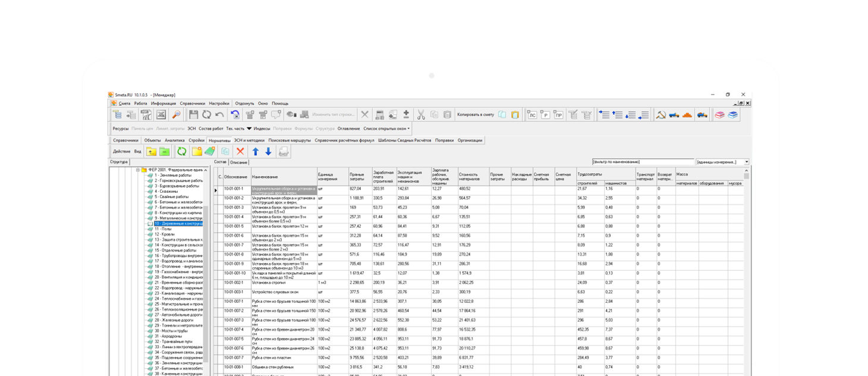Open the Настройки menu
Image resolution: width=868 pixels, height=376 pixels.
(219, 104)
